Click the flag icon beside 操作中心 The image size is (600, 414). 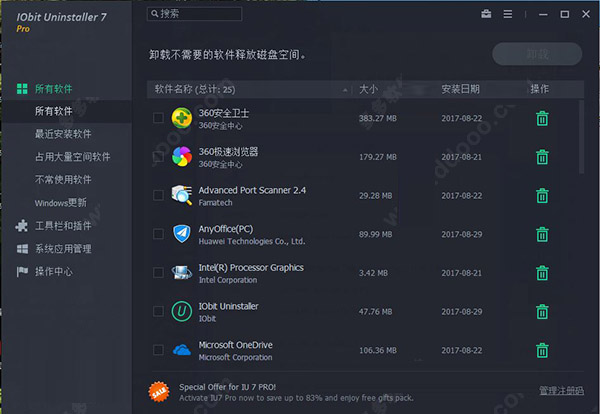22,272
